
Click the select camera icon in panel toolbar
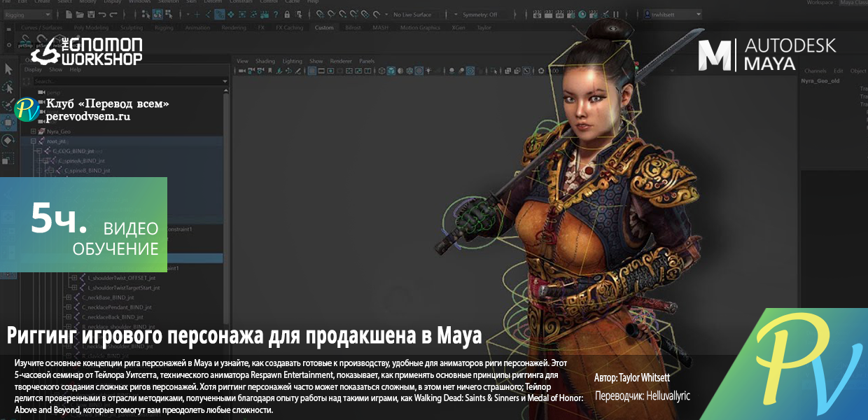241,71
